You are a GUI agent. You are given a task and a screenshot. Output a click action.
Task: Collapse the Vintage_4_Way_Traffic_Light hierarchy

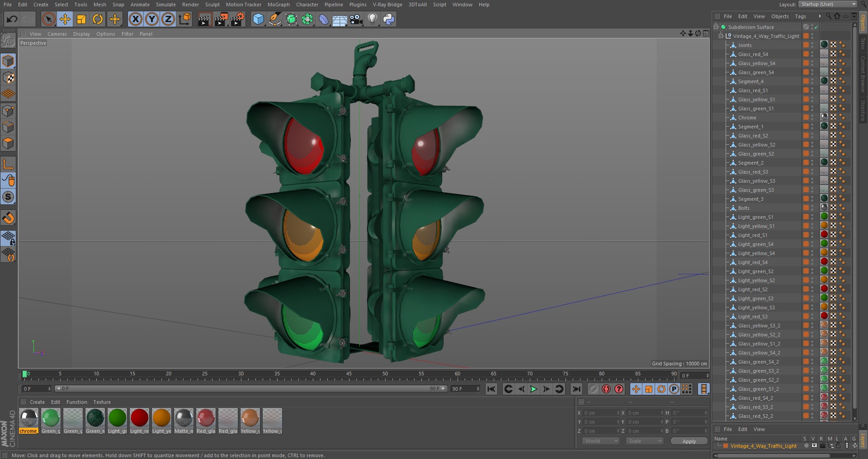[722, 36]
